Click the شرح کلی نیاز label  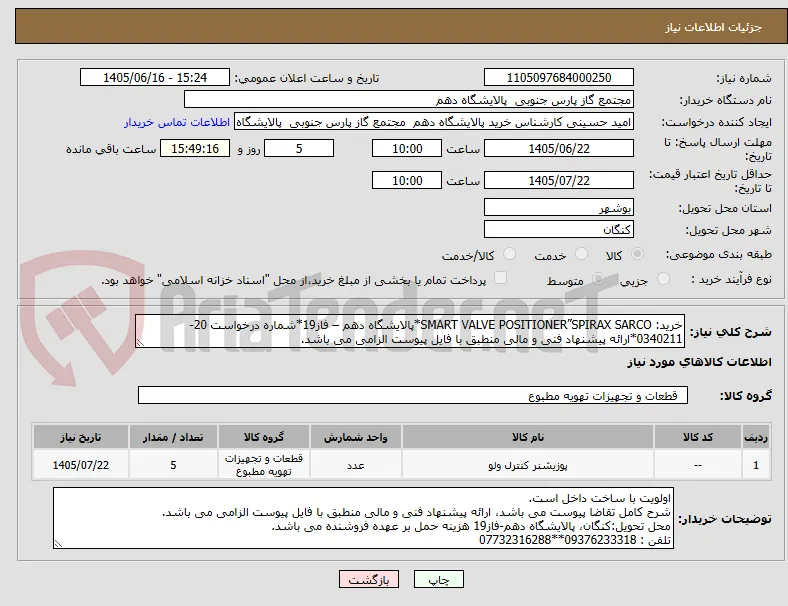(x=731, y=332)
